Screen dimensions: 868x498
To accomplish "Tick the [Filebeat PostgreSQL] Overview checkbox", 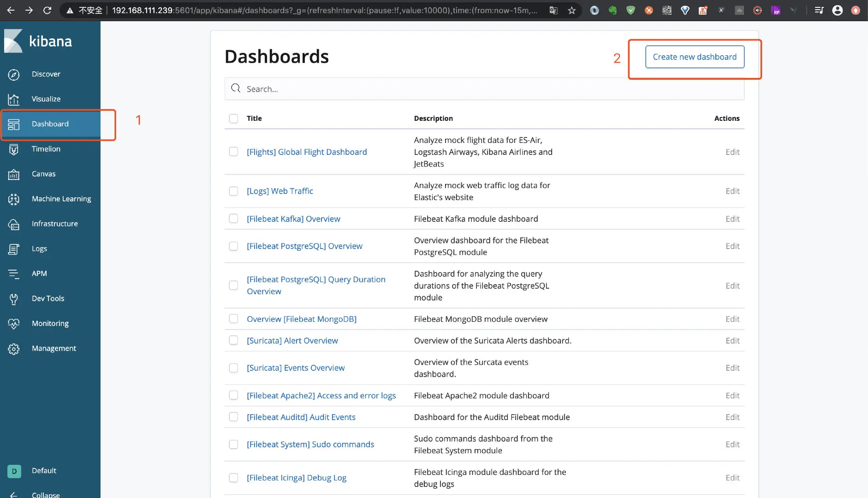I will 234,246.
